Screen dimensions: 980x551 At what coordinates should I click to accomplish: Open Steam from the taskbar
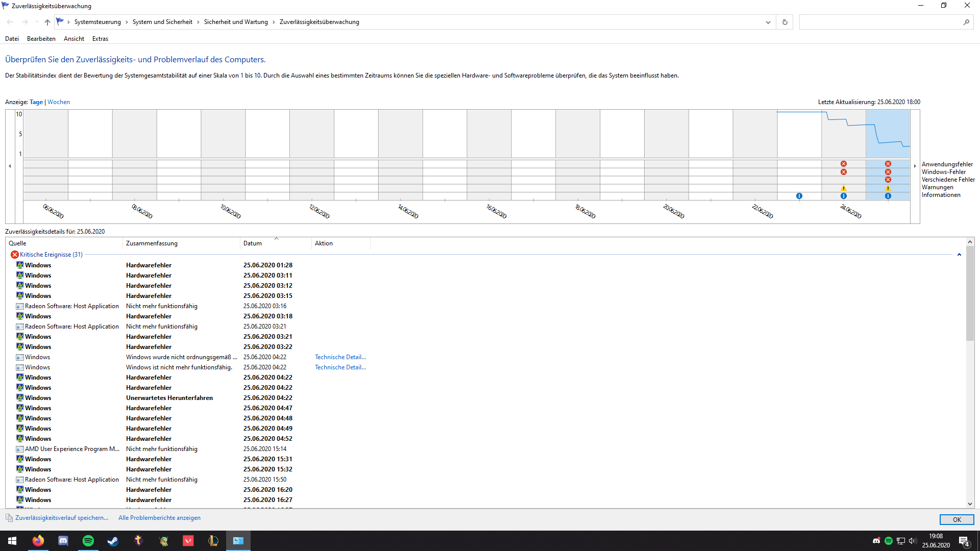pyautogui.click(x=113, y=541)
